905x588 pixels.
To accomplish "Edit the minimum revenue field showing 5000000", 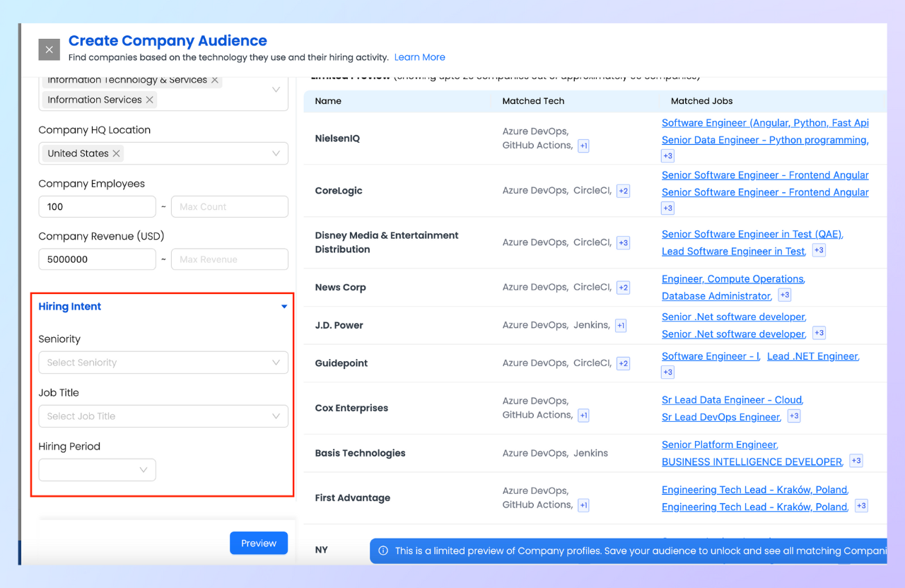I will point(97,259).
